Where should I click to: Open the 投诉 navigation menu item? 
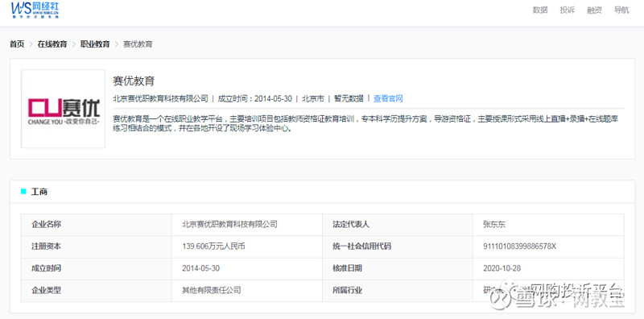tap(568, 10)
